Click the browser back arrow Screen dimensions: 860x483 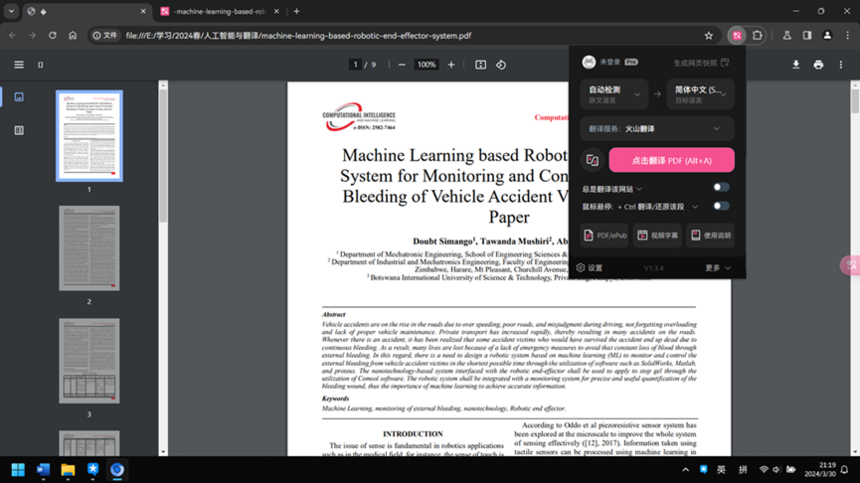13,36
